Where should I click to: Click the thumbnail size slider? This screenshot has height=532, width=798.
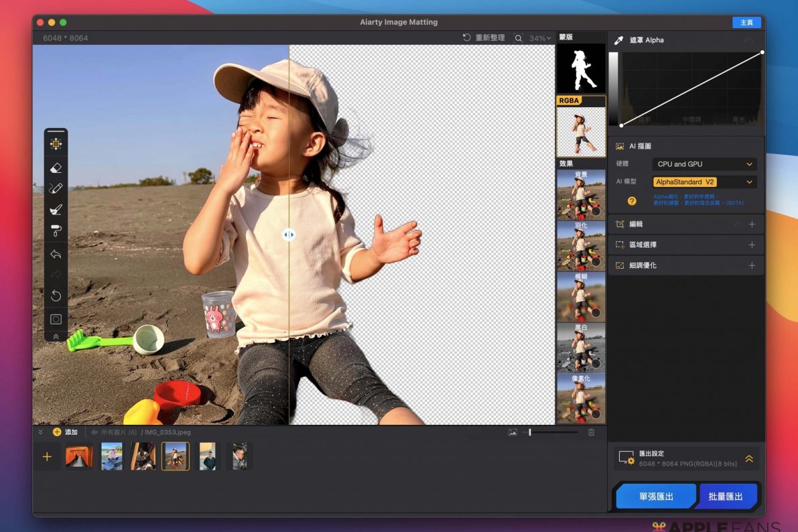[529, 432]
